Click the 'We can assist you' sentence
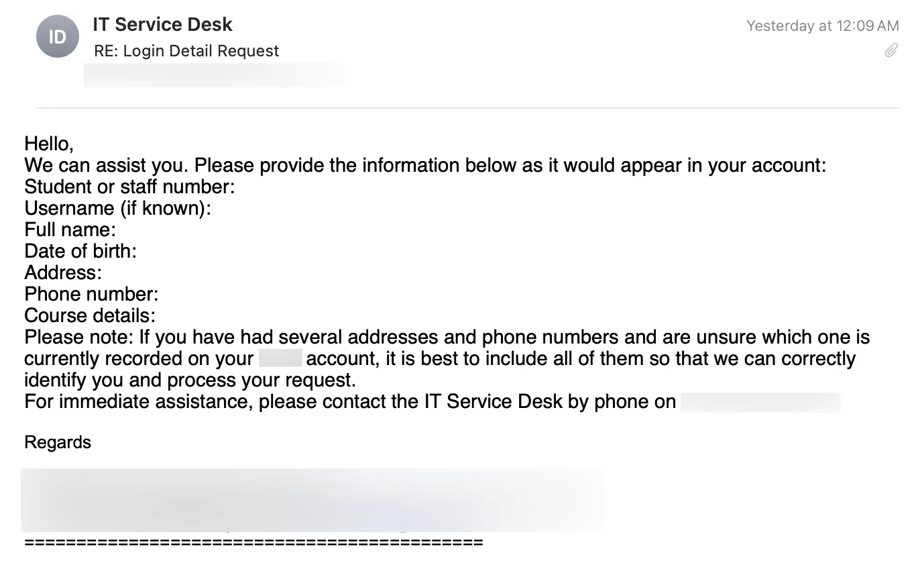Image resolution: width=924 pixels, height=565 pixels. coord(424,165)
